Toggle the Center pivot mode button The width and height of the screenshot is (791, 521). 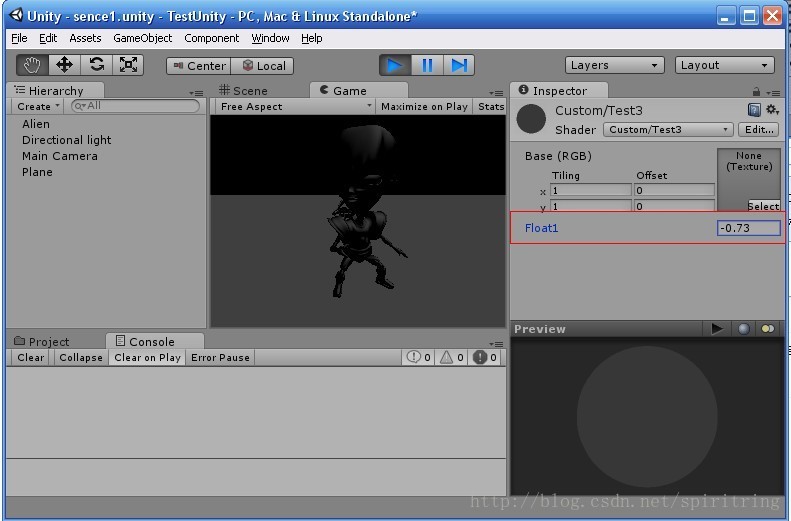pos(199,66)
